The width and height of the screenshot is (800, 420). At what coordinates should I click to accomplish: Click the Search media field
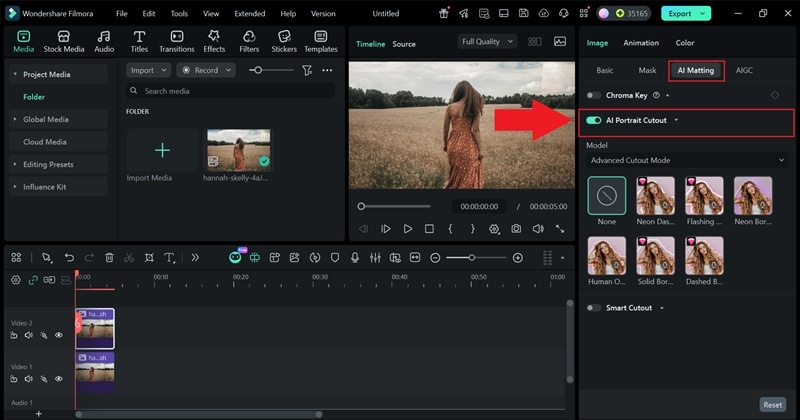tap(230, 91)
